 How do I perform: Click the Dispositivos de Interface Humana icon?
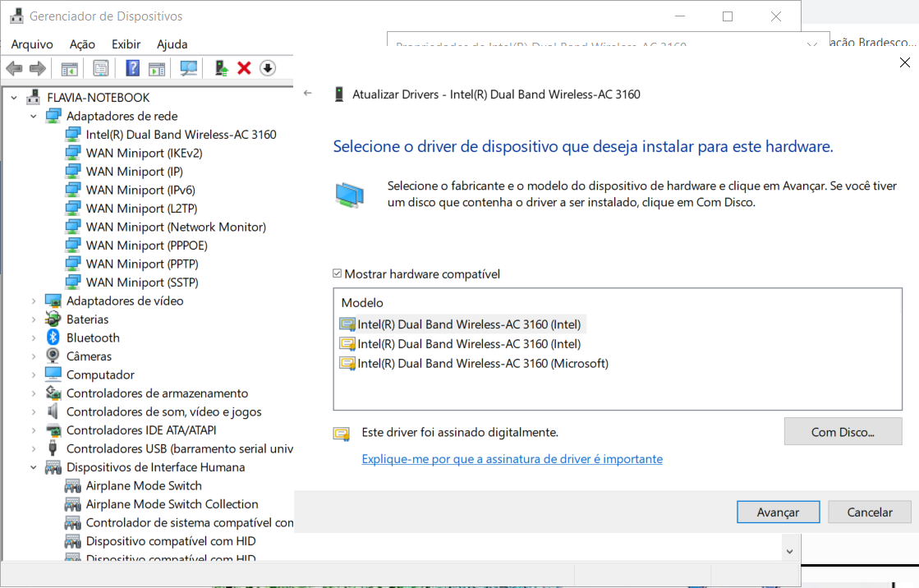tap(53, 467)
